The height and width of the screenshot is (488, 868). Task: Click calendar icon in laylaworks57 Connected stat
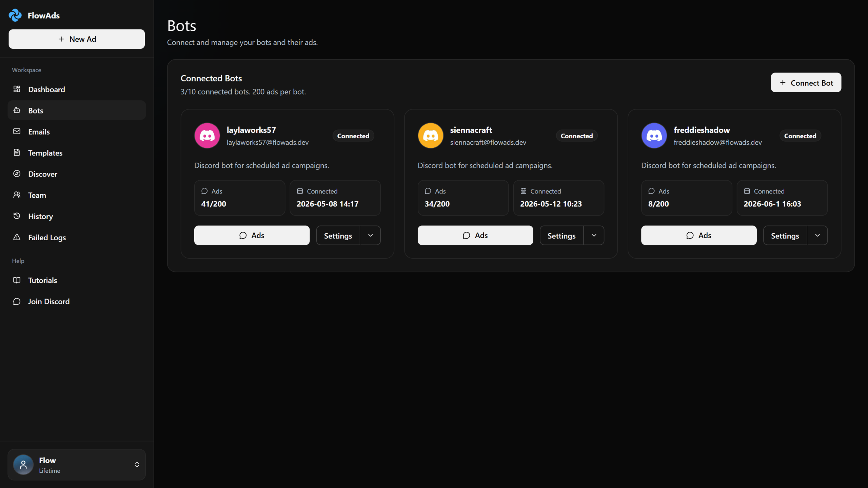click(300, 191)
